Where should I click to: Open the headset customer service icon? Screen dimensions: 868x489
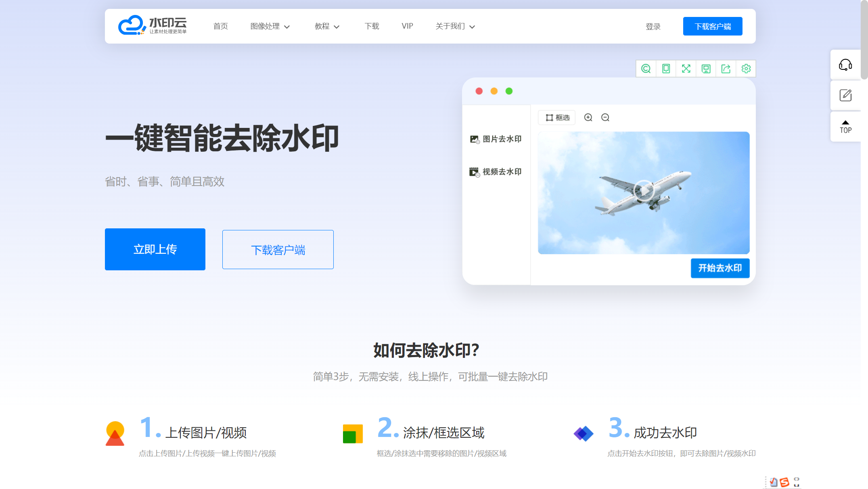[x=845, y=65]
